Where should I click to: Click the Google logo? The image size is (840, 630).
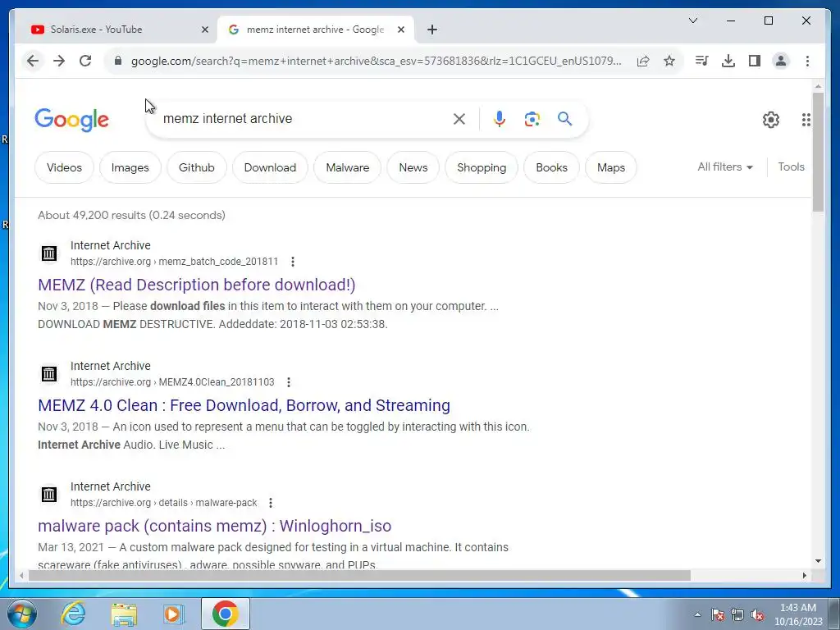tap(72, 120)
